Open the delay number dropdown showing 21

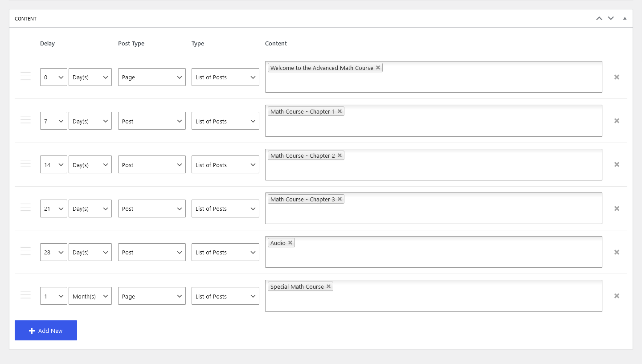point(53,209)
